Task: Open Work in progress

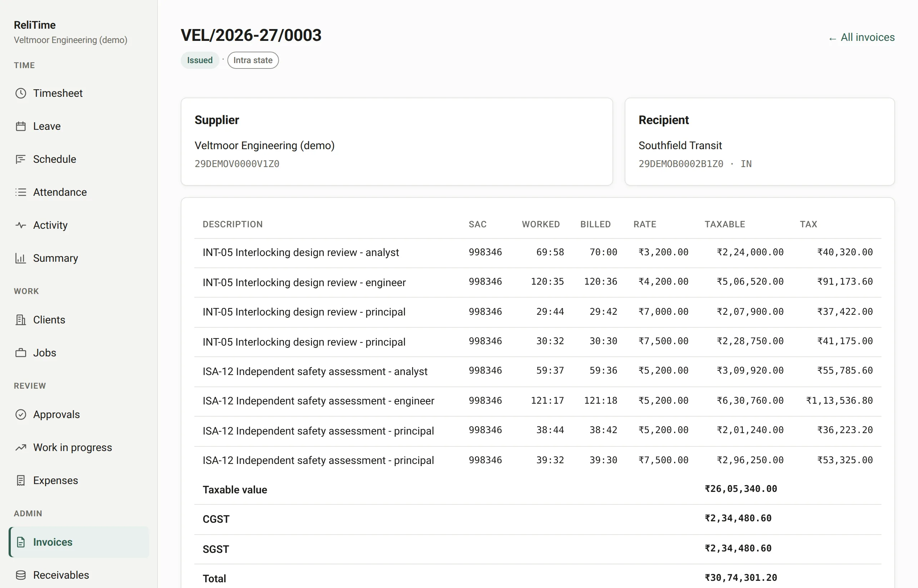Action: coord(79,447)
